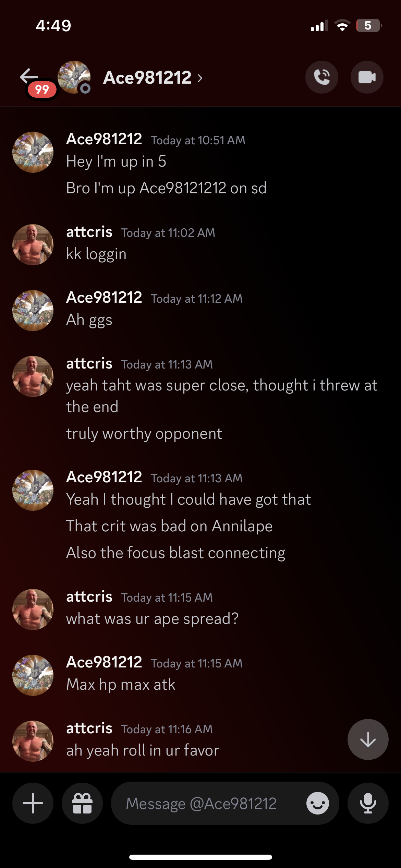Viewport: 401px width, 868px height.
Task: Tap the Message @Ace981212 input field
Action: 206,803
